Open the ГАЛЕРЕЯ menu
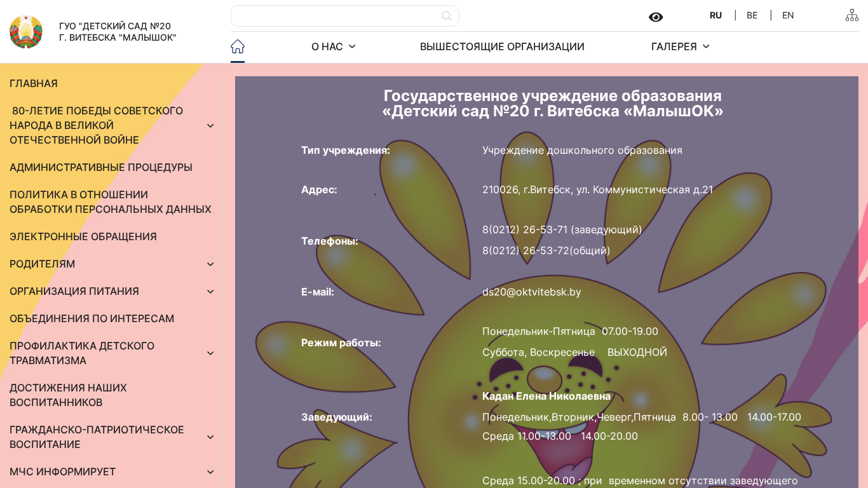Viewport: 868px width, 488px height. coord(674,46)
